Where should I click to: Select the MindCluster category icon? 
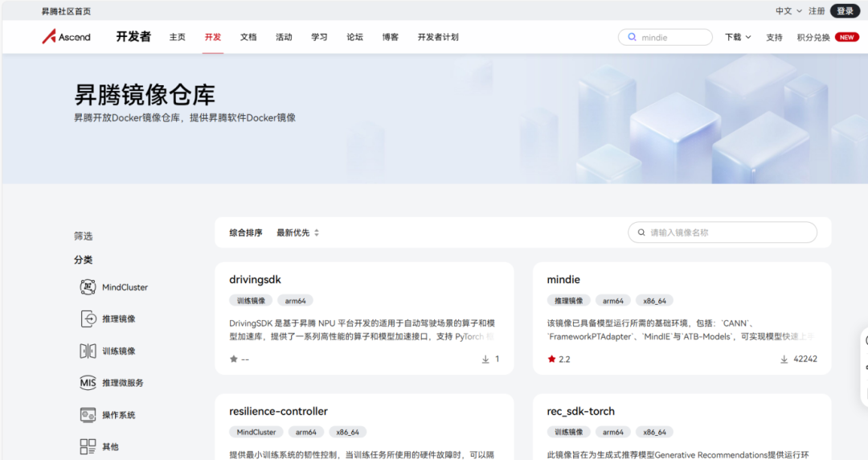[x=88, y=287]
